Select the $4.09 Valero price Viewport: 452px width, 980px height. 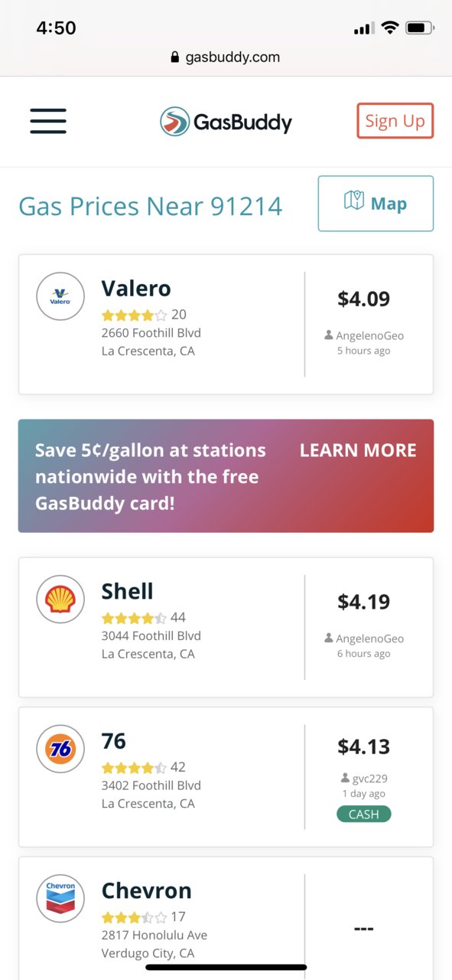[364, 299]
